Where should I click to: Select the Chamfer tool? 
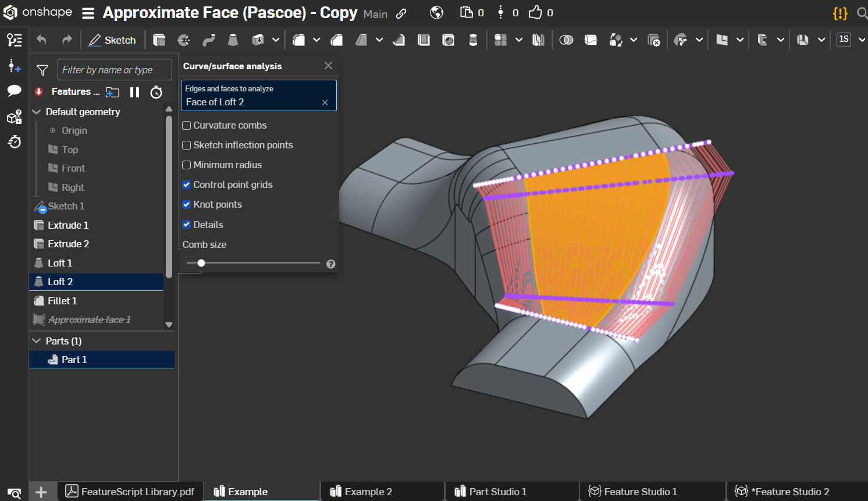coord(336,40)
